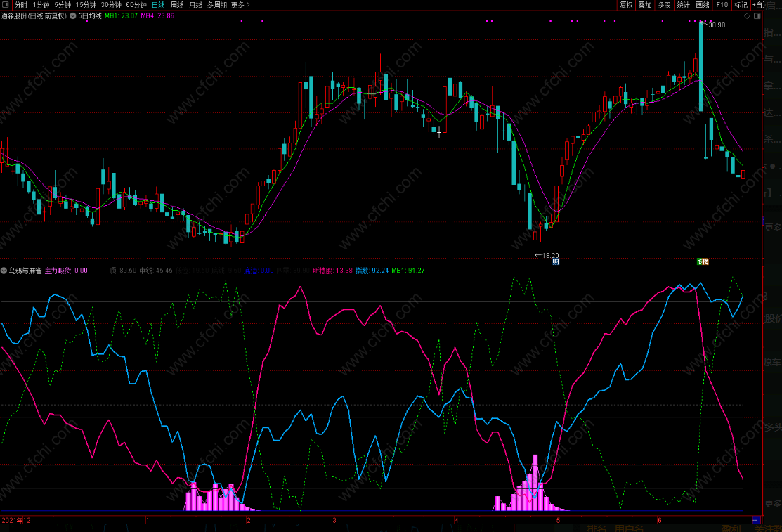Select the 30分钟 period tab
This screenshot has width=782, height=532.
coord(111,5)
